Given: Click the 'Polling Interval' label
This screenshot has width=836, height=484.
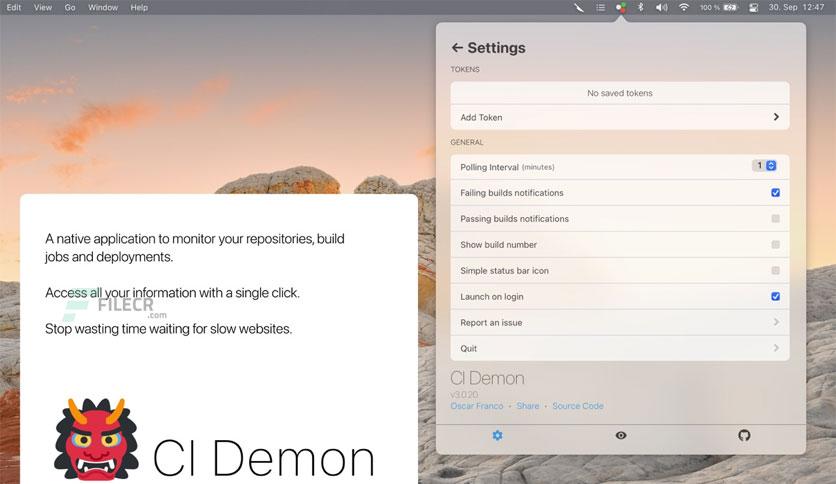Looking at the screenshot, I should pos(489,167).
